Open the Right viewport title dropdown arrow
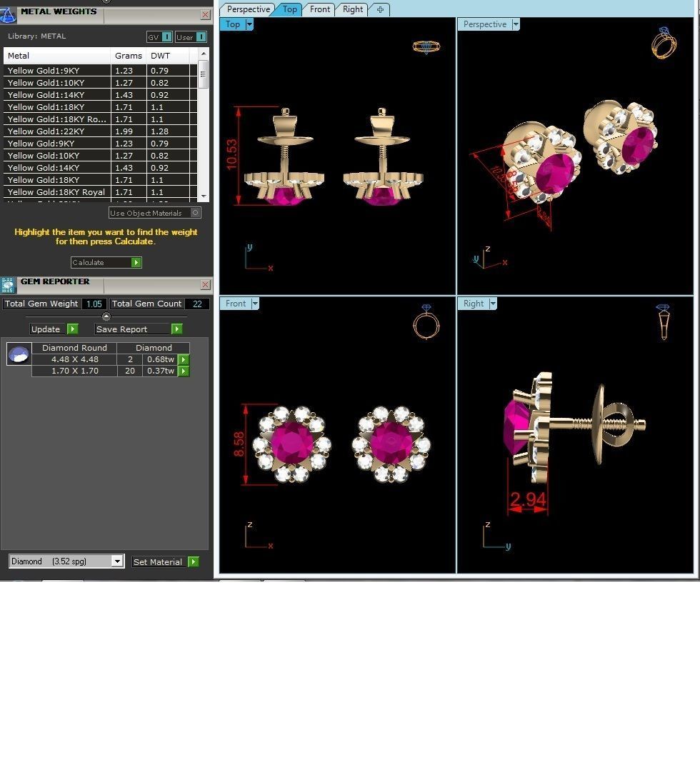The width and height of the screenshot is (700, 760). 493,304
